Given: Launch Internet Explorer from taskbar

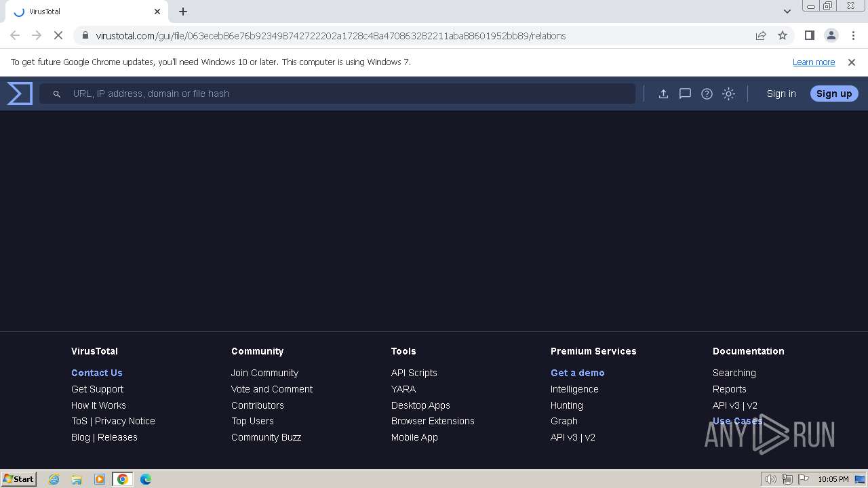Looking at the screenshot, I should coord(54,479).
